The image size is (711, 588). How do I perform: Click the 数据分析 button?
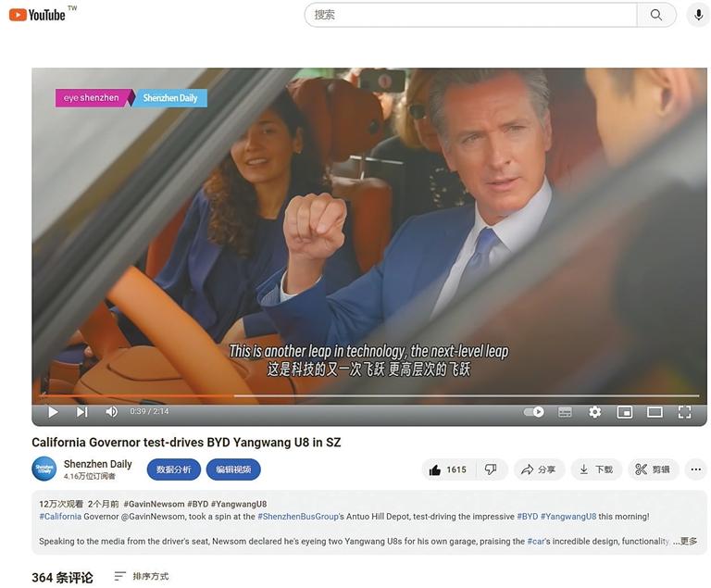click(x=173, y=469)
